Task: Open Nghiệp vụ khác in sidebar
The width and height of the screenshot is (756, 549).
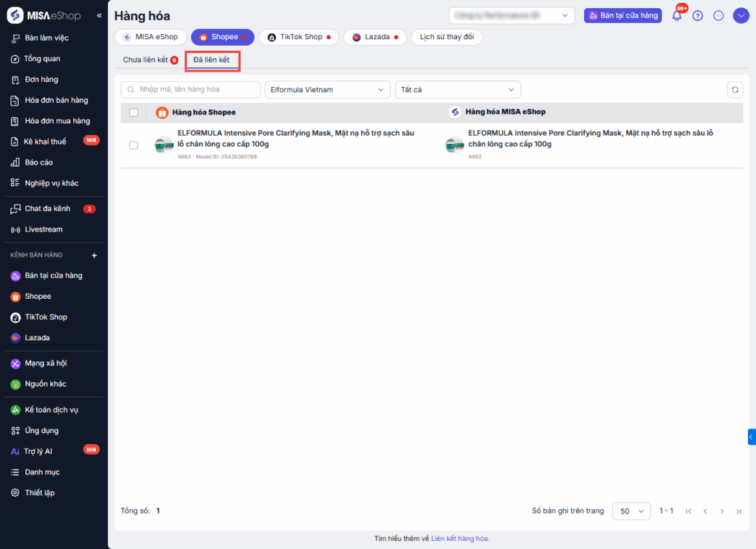Action: click(x=53, y=183)
